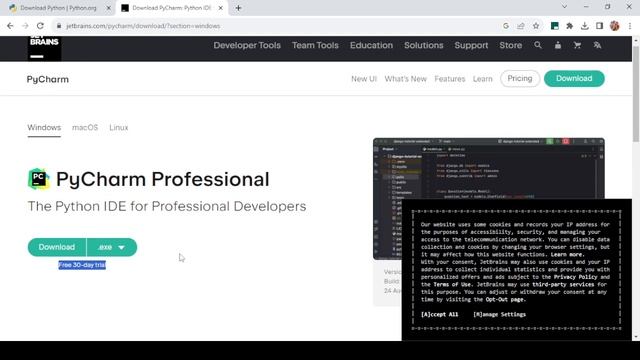The height and width of the screenshot is (360, 640).
Task: Open the Features link
Action: [x=450, y=79]
